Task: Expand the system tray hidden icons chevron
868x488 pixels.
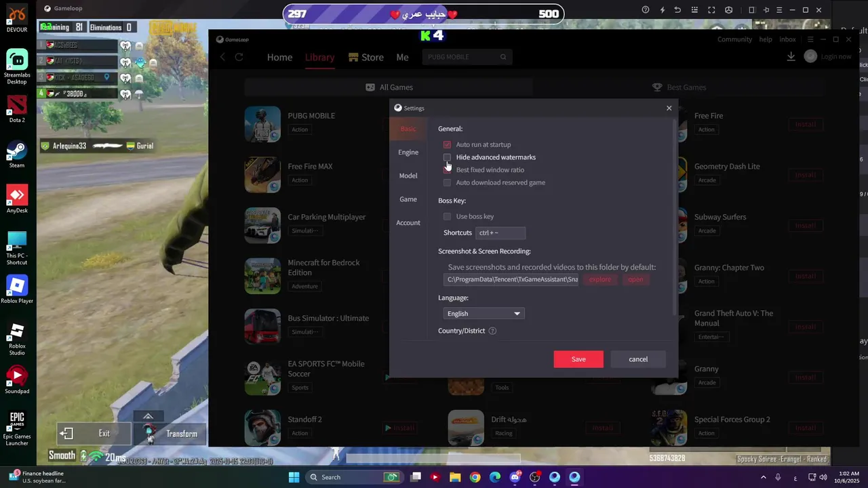Action: pyautogui.click(x=763, y=477)
